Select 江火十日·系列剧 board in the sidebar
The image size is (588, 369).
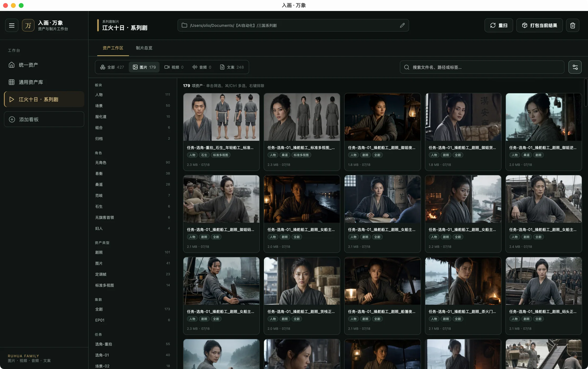(44, 99)
